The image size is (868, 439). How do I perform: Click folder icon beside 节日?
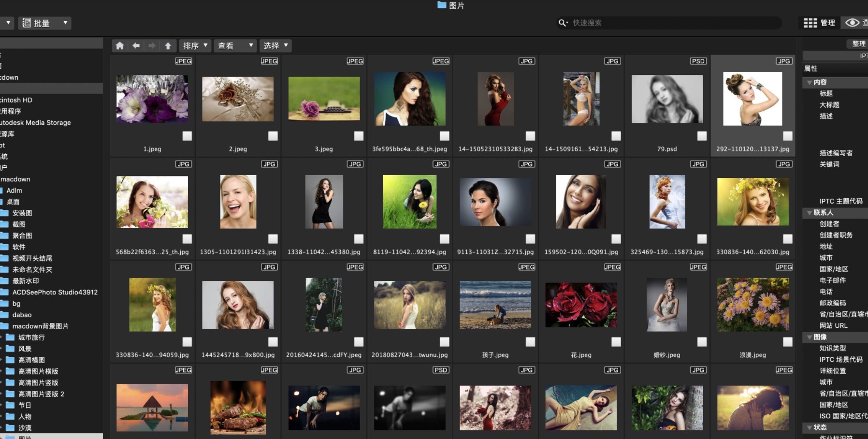(10, 405)
